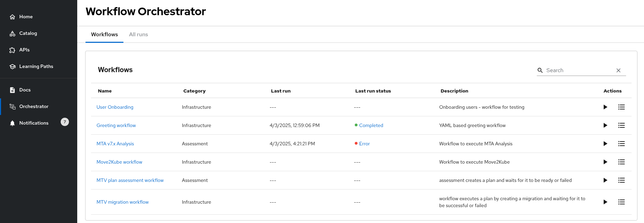The width and height of the screenshot is (644, 223).
Task: View runs list for Move2Kube workflow
Action: pos(621,162)
